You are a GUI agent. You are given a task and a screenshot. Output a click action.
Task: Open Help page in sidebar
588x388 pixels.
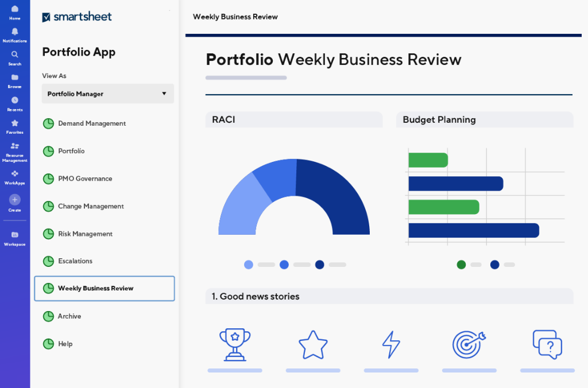point(65,344)
